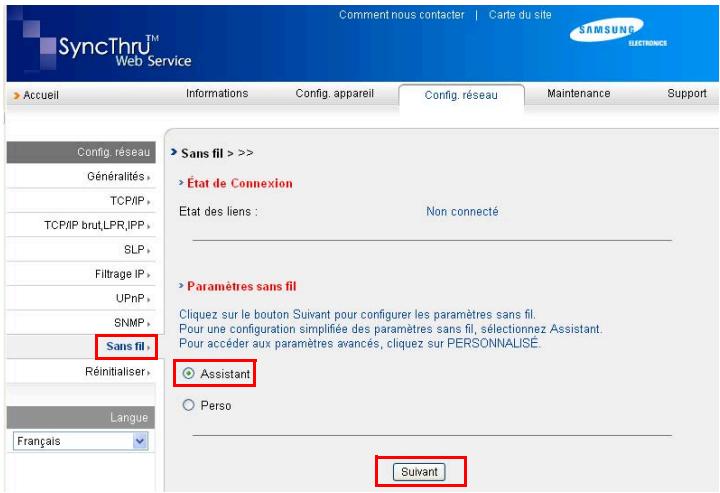Open TCP/IP brut,LPR,IPP sidebar item
This screenshot has height=493, width=720.
94,225
